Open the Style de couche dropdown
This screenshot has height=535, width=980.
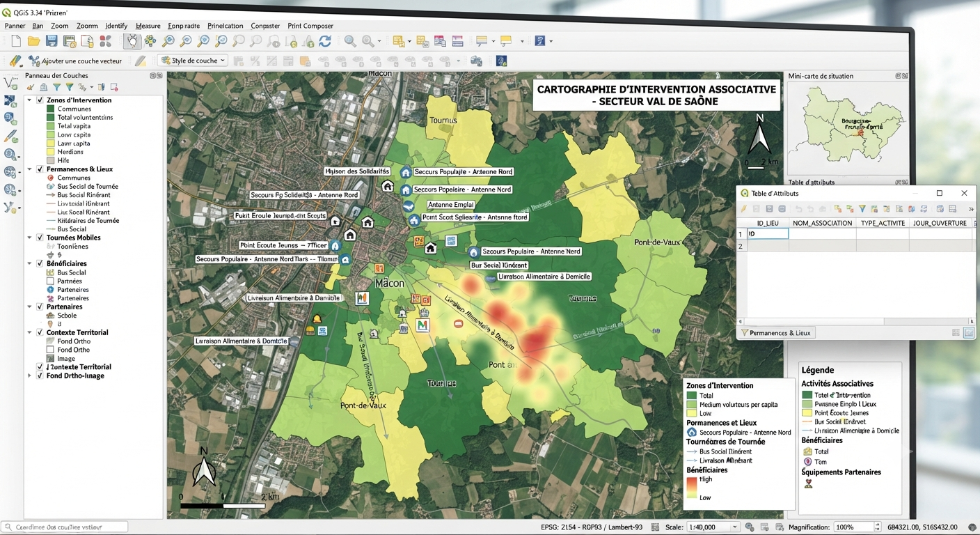pos(193,61)
